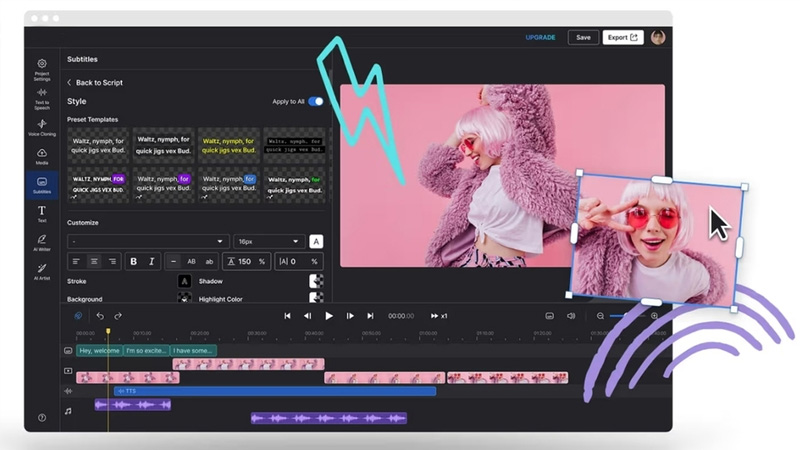Redo action in timeline toolbar
Viewport: 800px width, 450px height.
(118, 316)
